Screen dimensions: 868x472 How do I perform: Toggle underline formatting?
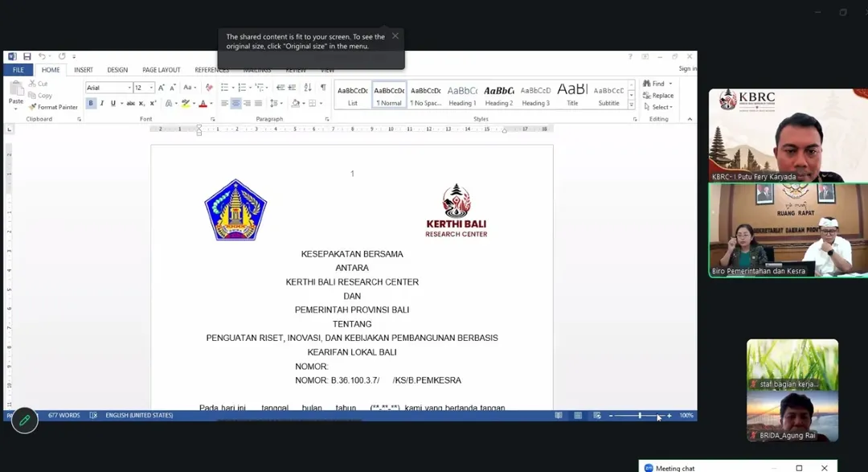coord(113,103)
